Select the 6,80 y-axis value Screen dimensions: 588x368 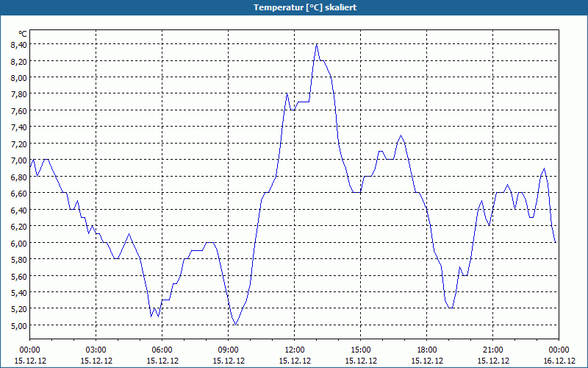click(x=19, y=177)
